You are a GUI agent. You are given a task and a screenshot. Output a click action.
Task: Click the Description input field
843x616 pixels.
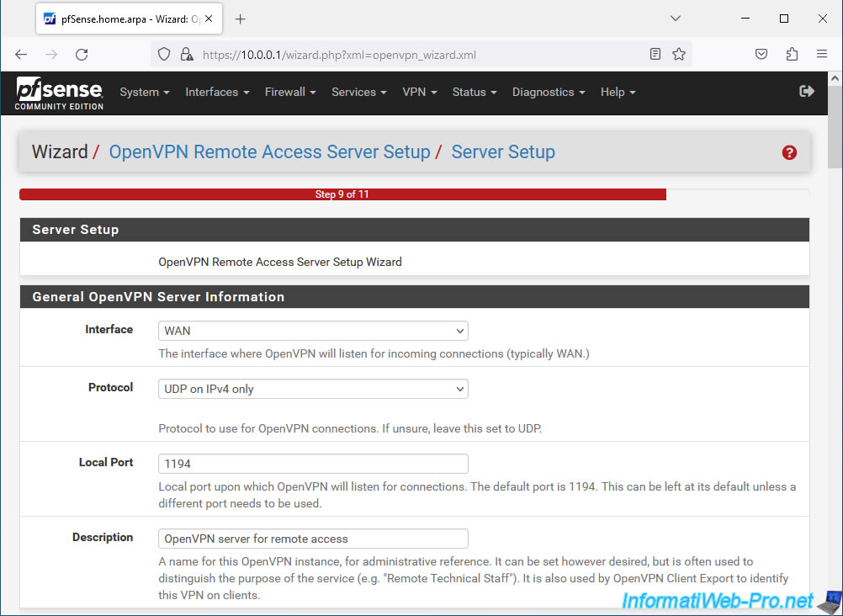pyautogui.click(x=314, y=539)
